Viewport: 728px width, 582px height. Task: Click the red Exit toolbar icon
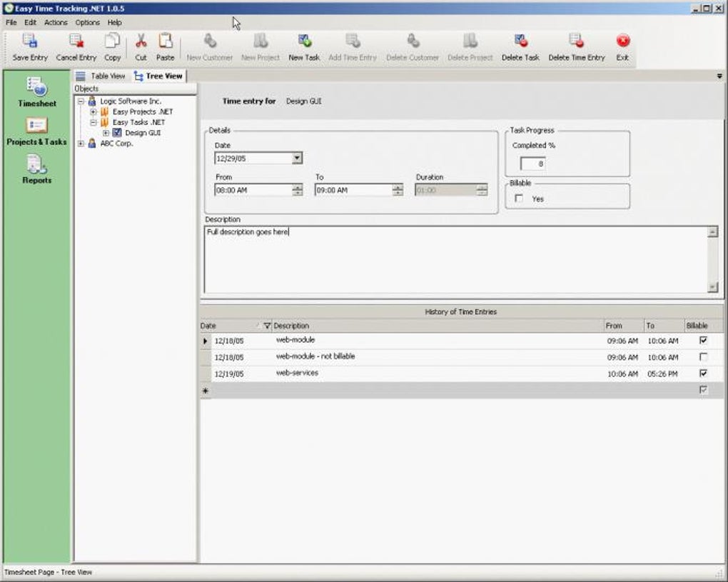pyautogui.click(x=622, y=41)
